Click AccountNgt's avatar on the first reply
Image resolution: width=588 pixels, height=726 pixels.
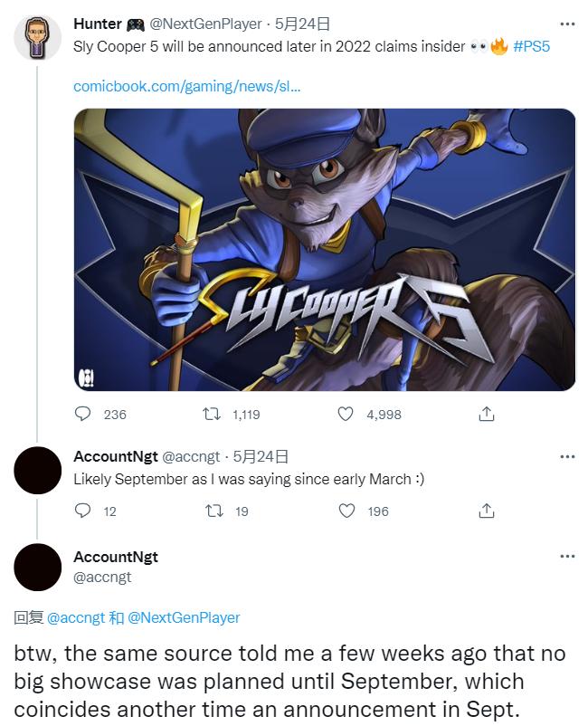coord(39,471)
